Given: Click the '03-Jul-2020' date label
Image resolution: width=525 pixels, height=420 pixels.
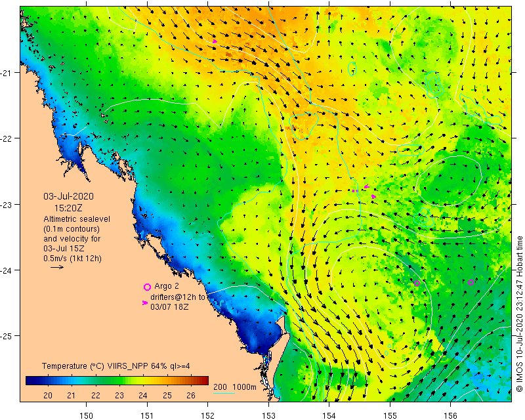Looking at the screenshot, I should click(x=68, y=196).
